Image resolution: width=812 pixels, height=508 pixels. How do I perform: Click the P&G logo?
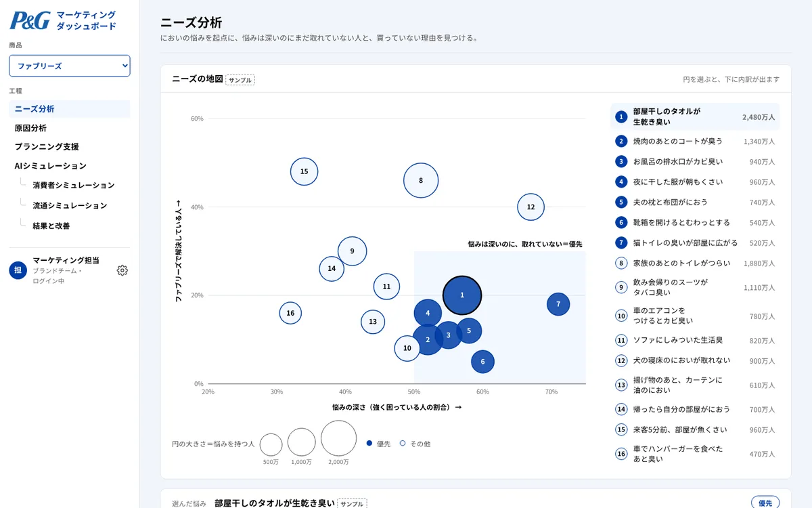(x=30, y=20)
